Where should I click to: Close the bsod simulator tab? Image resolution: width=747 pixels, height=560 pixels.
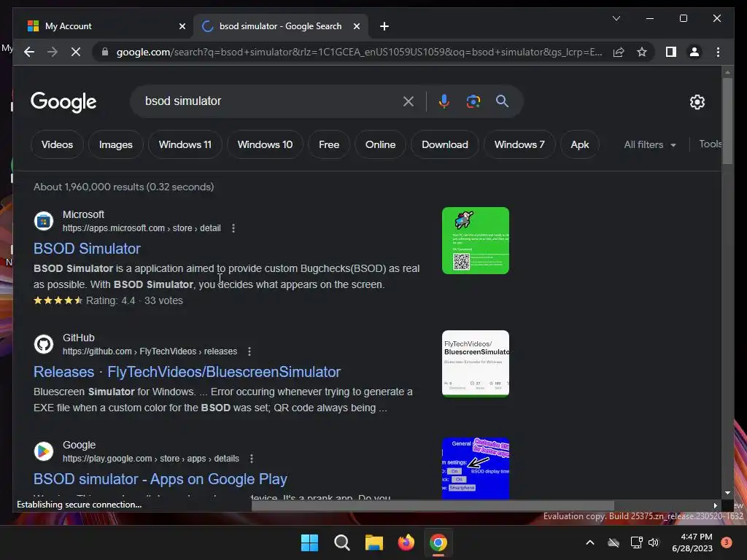(x=356, y=26)
